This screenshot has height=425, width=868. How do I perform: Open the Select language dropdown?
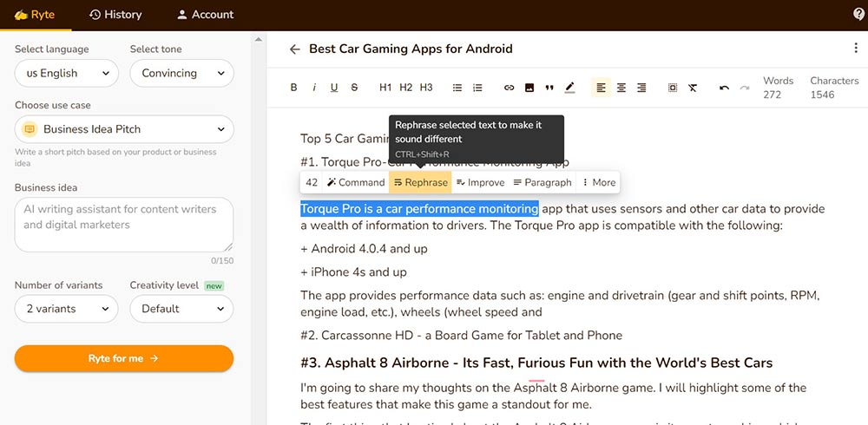tap(66, 74)
